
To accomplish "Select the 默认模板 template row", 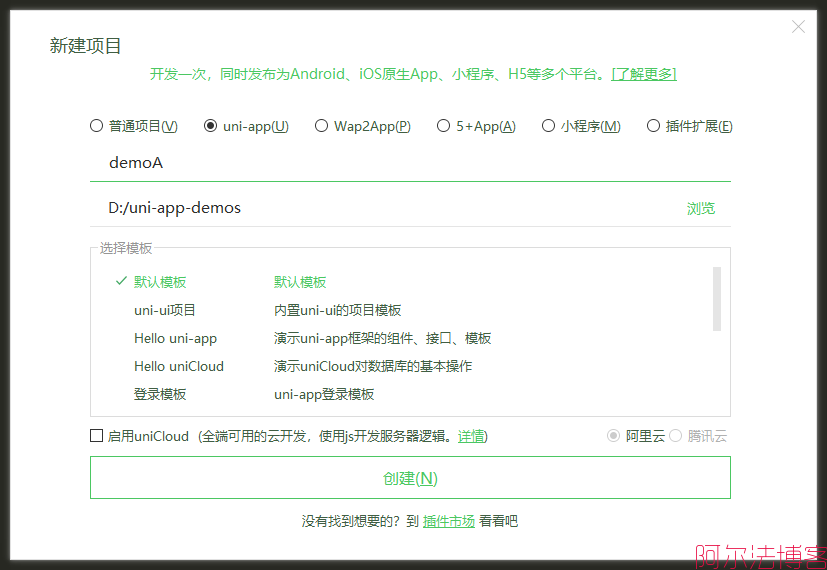I will click(410, 282).
